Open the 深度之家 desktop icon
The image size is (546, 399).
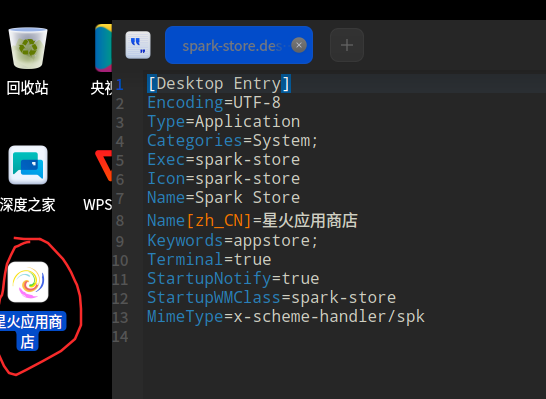pyautogui.click(x=28, y=165)
